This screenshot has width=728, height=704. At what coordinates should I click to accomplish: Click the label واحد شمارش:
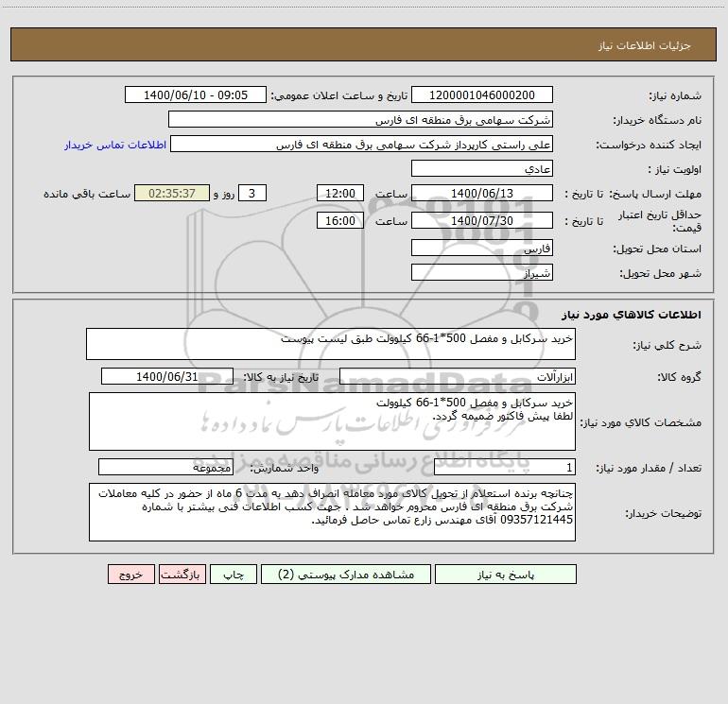(x=285, y=468)
